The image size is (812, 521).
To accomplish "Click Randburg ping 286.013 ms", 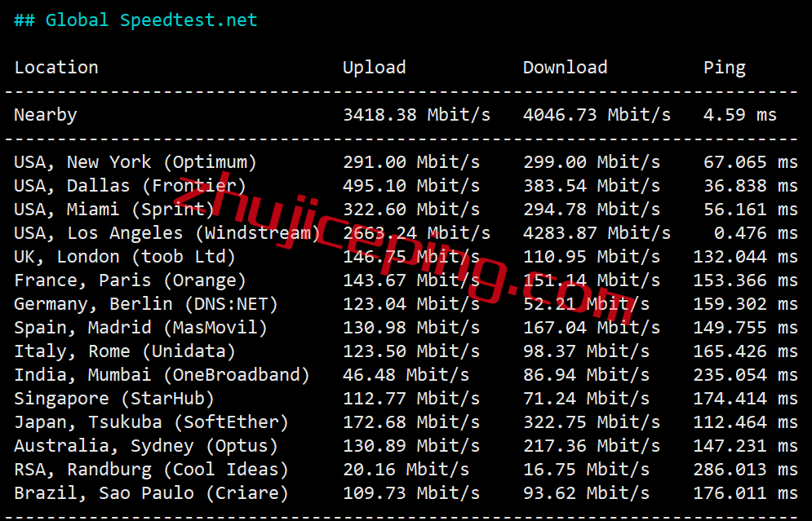I will [x=745, y=470].
